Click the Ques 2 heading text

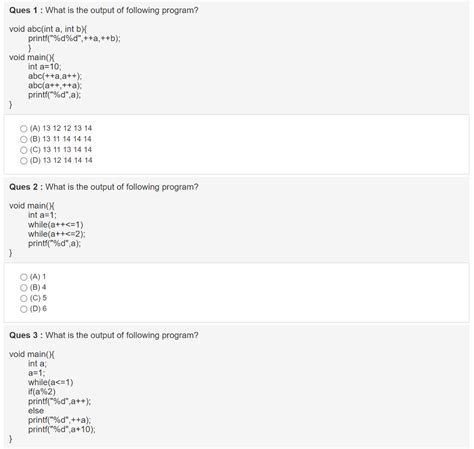[104, 187]
